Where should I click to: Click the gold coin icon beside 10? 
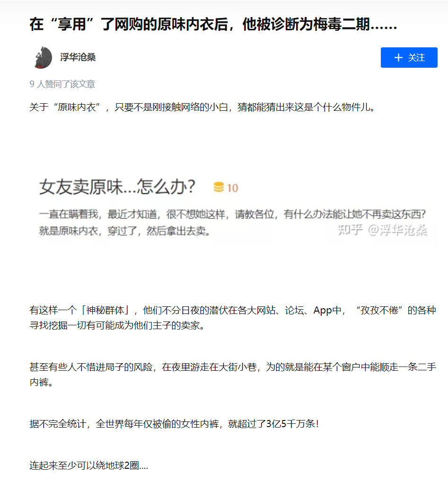(x=219, y=187)
